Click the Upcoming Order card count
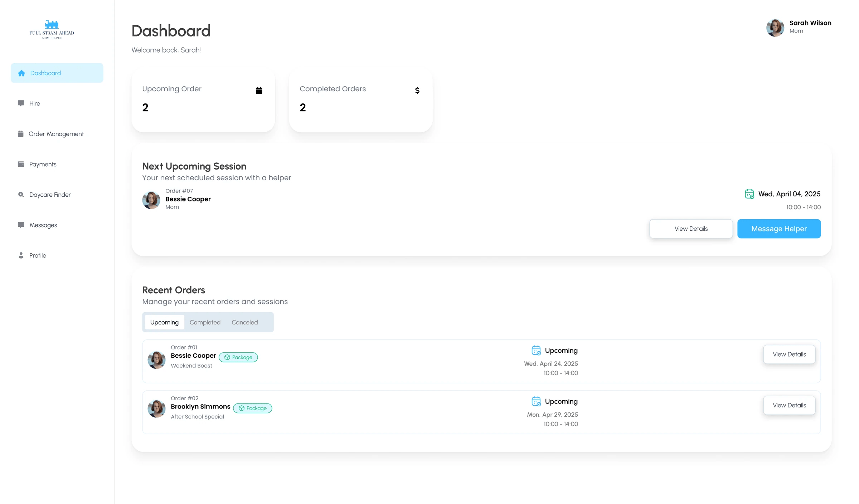This screenshot has width=859, height=504. (x=145, y=107)
